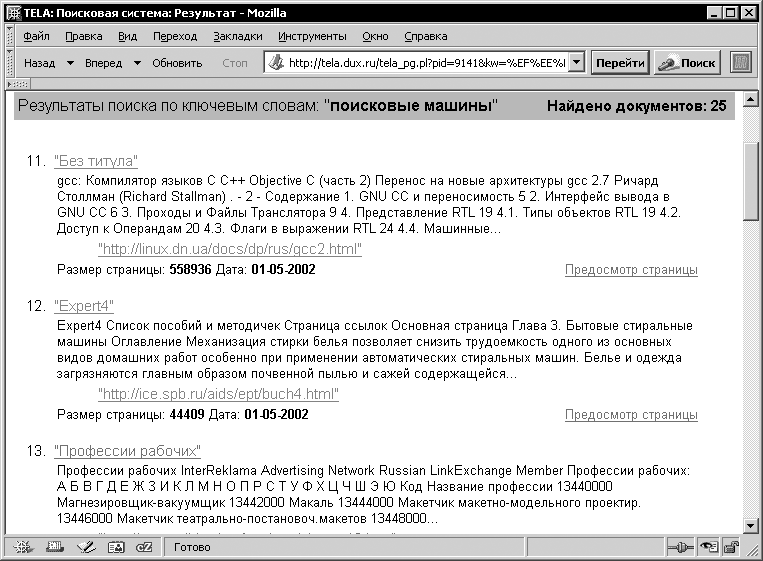Click the page size value 44409
Image resolution: width=763 pixels, height=561 pixels.
click(187, 415)
